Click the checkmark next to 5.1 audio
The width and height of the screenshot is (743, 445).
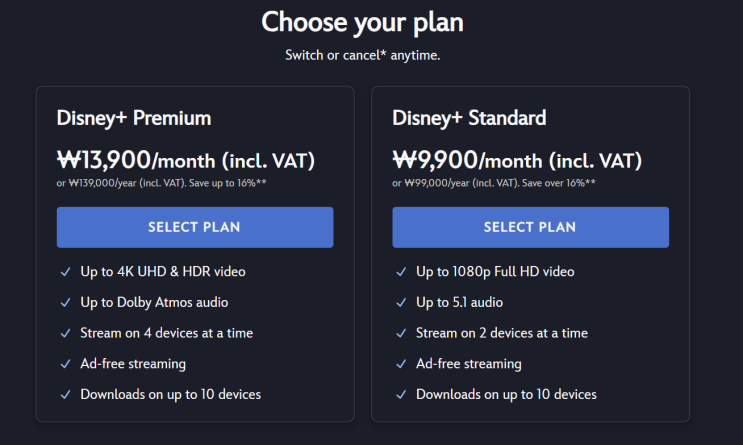click(401, 302)
